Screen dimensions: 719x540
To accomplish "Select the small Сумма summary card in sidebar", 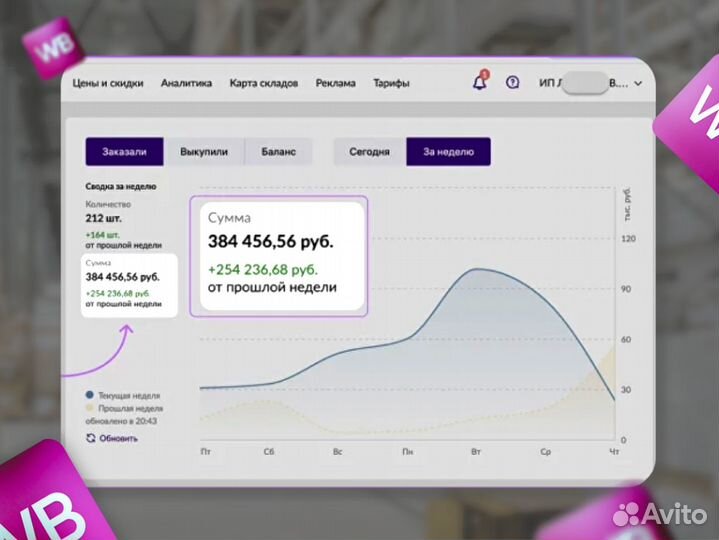I will (x=128, y=285).
